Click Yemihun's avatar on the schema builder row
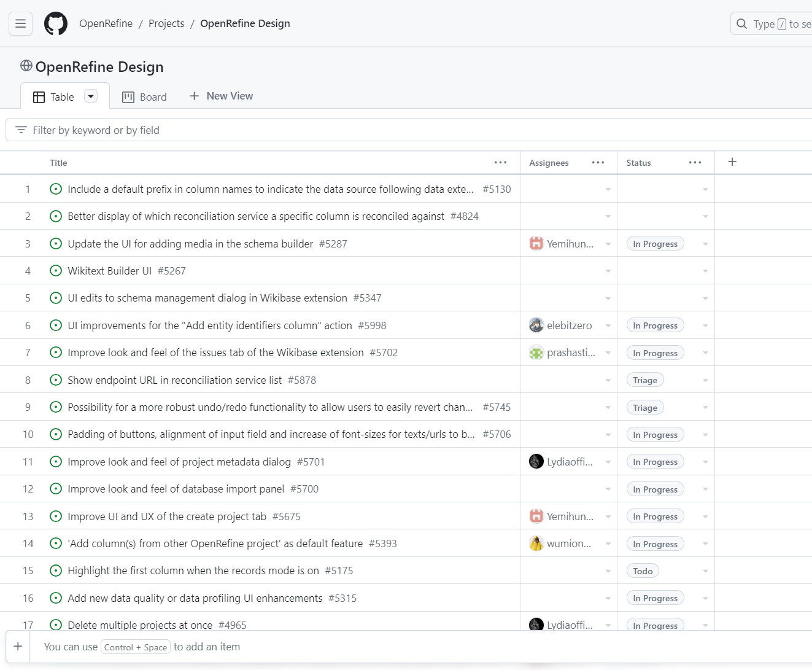This screenshot has width=812, height=670. tap(536, 243)
